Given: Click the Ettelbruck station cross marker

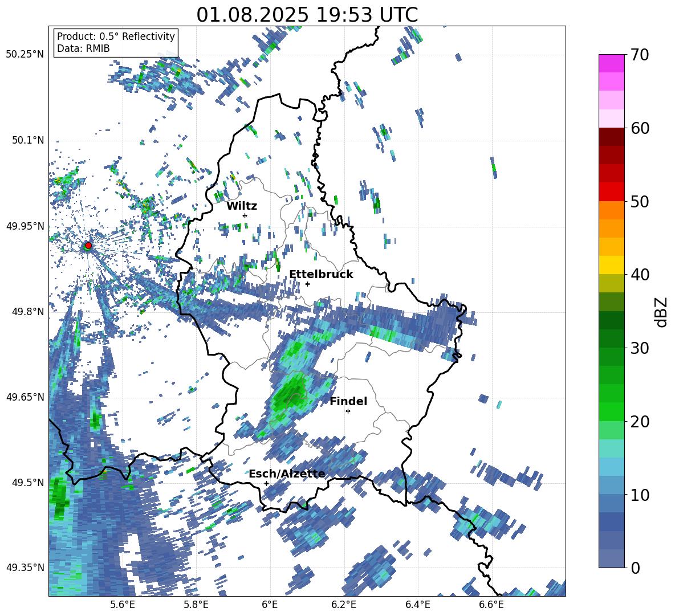Looking at the screenshot, I should point(307,284).
